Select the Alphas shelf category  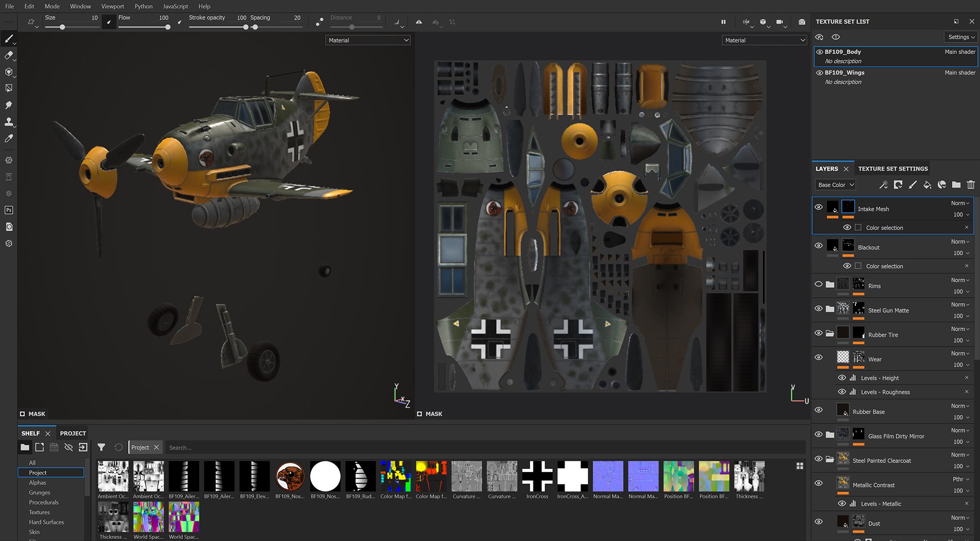[x=37, y=482]
